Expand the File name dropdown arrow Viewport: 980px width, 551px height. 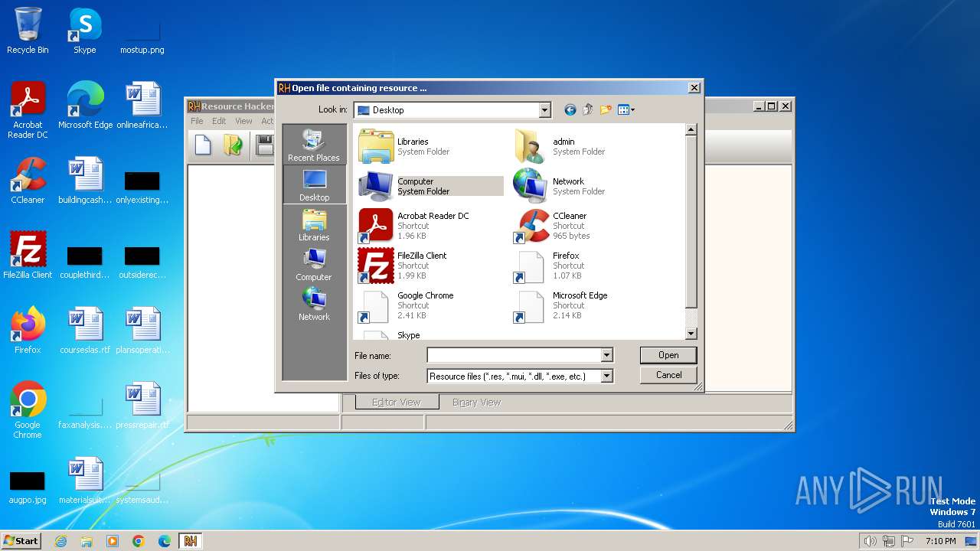[606, 355]
